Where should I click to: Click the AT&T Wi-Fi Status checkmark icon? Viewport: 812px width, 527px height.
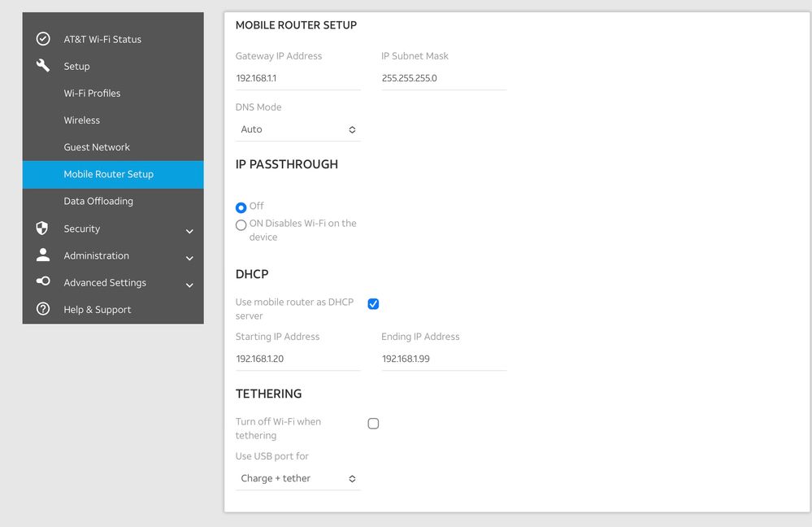43,39
